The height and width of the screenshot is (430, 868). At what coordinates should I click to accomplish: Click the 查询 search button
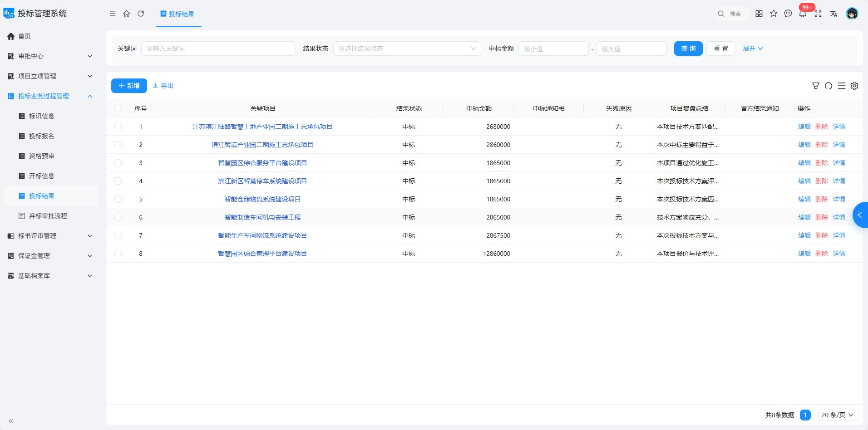[688, 49]
